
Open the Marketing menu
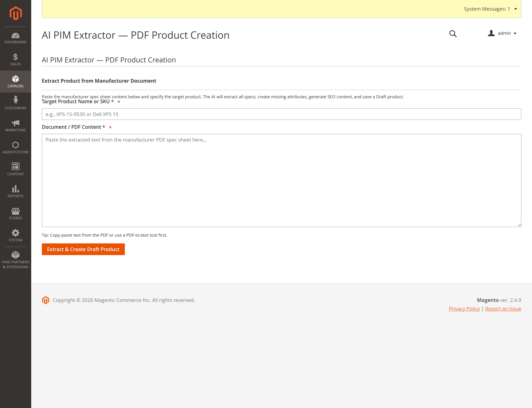coord(16,126)
